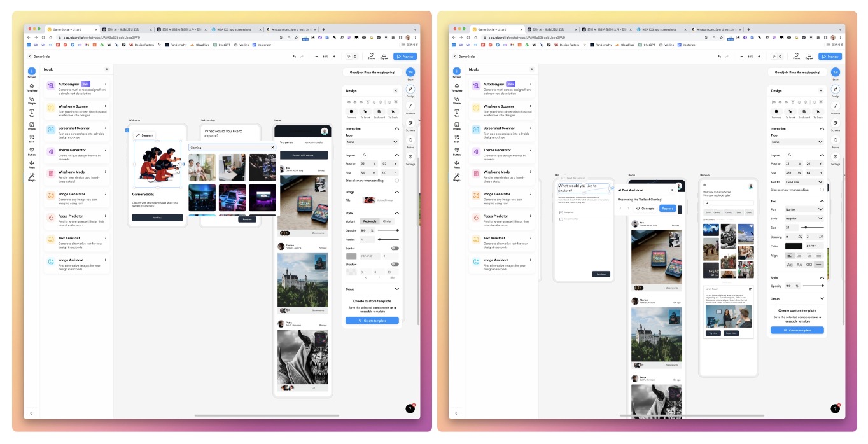Open the Join communities tab
This screenshot has width=868, height=444.
tap(314, 142)
